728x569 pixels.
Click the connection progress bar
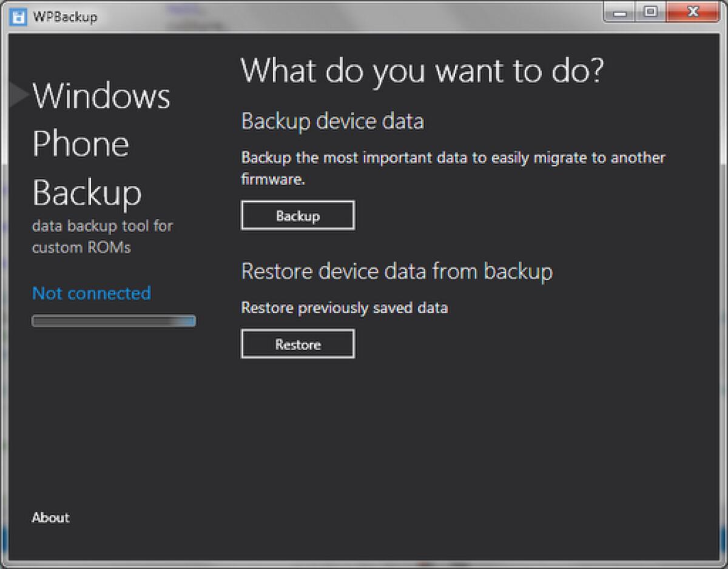tap(113, 320)
